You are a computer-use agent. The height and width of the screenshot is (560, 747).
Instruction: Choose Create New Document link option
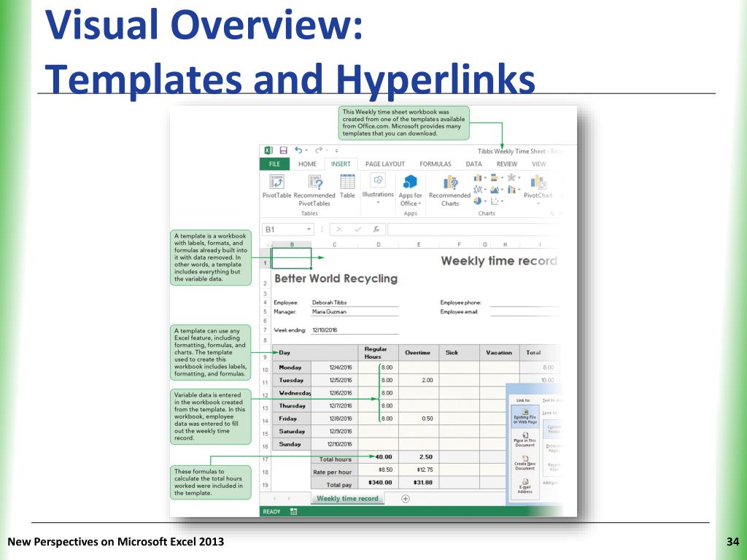pyautogui.click(x=525, y=463)
